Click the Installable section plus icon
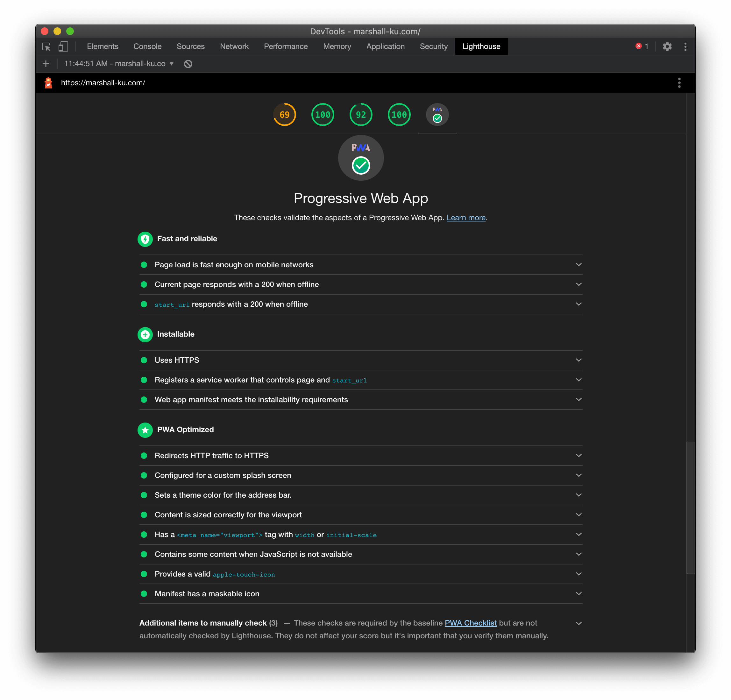This screenshot has width=731, height=700. point(144,334)
